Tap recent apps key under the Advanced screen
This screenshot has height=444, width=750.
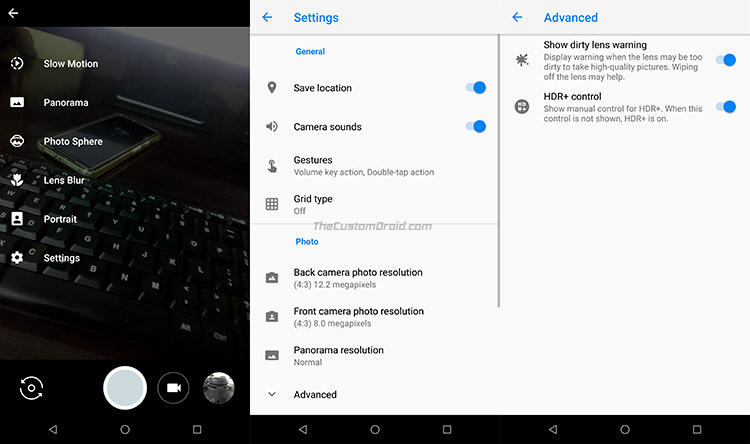(x=697, y=429)
